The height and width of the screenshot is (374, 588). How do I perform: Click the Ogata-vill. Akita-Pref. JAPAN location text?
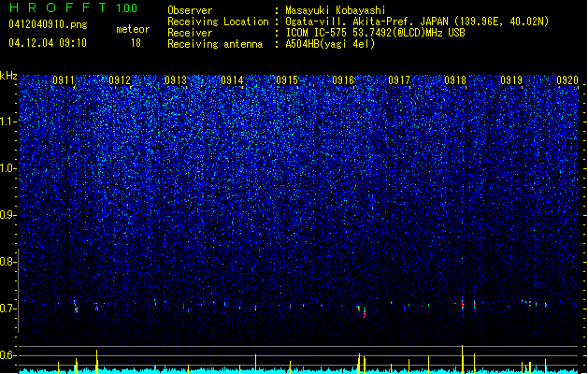tap(417, 22)
